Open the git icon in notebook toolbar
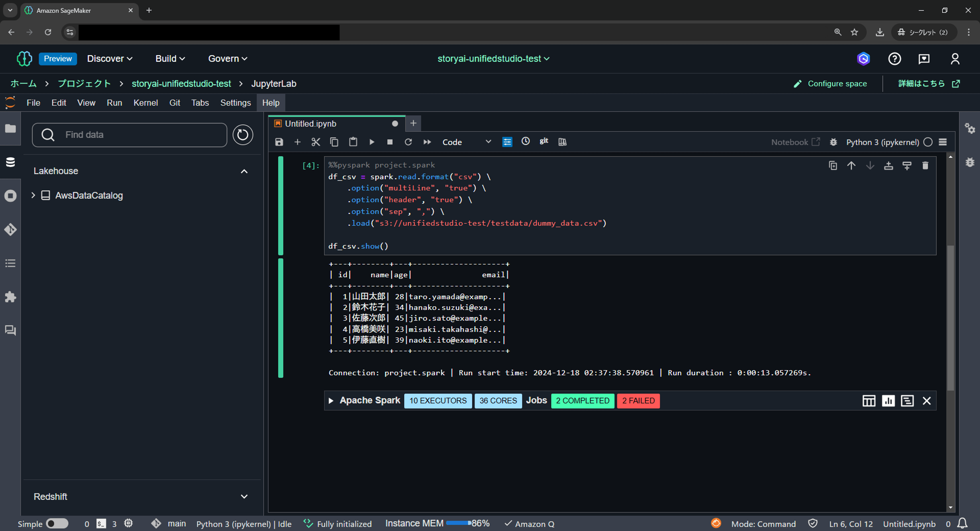Image resolution: width=980 pixels, height=531 pixels. (544, 141)
